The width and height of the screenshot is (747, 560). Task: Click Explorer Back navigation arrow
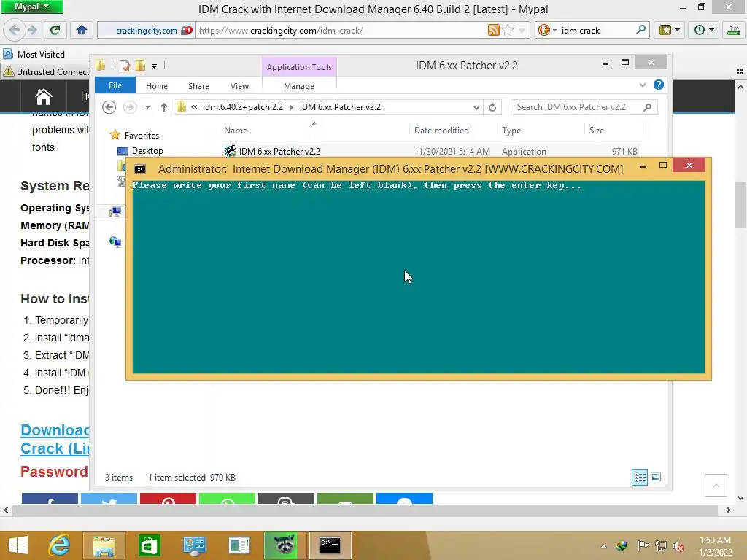109,107
